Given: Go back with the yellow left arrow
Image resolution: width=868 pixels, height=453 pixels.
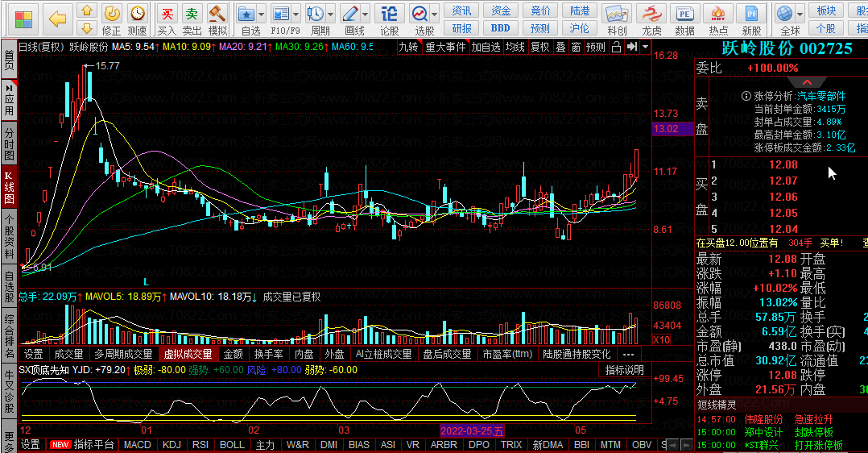Looking at the screenshot, I should pos(57,19).
